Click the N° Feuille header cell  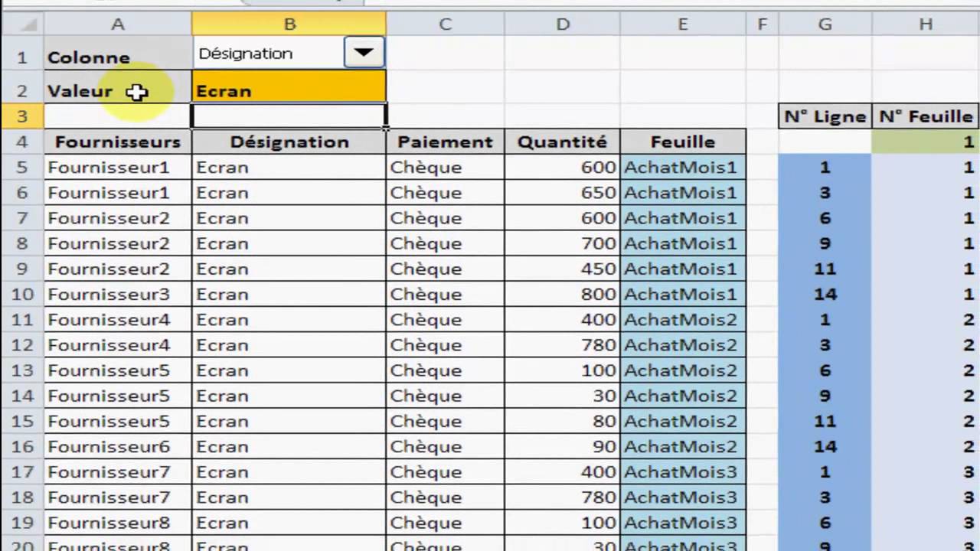(926, 116)
